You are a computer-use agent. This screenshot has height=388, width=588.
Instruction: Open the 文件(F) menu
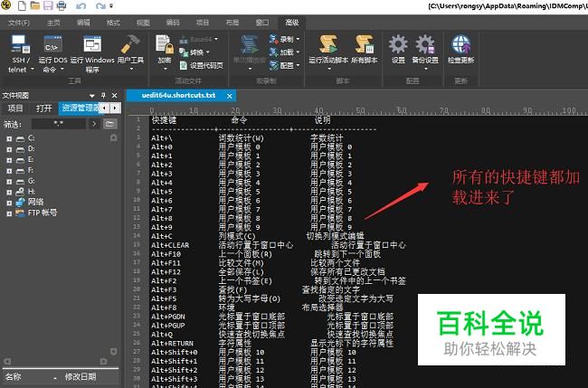click(19, 23)
